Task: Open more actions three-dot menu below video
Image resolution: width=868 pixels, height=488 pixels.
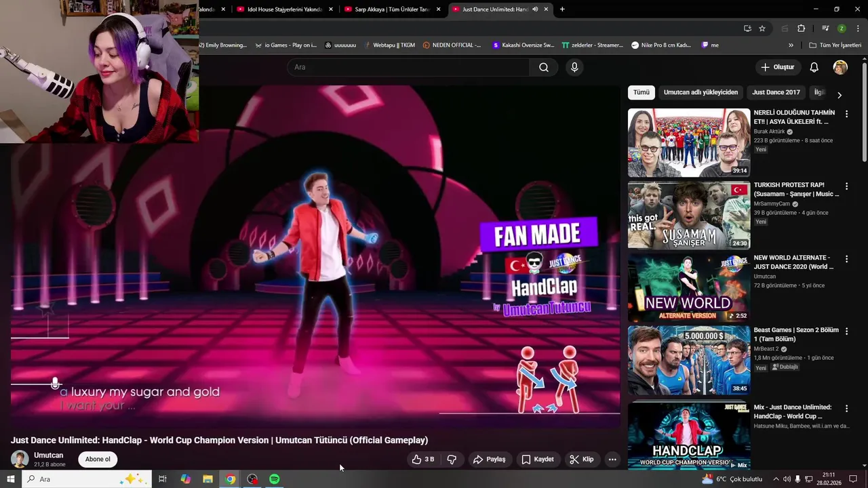Action: coord(612,460)
